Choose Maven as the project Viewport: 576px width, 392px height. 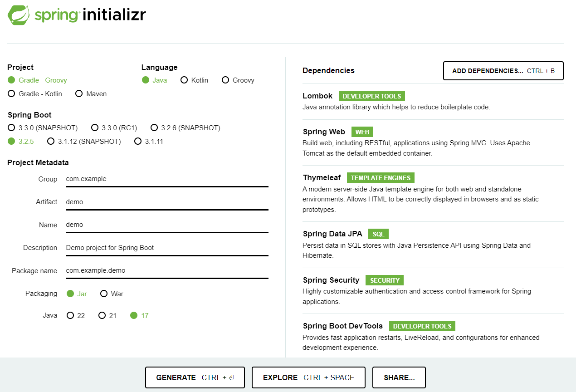coord(91,94)
